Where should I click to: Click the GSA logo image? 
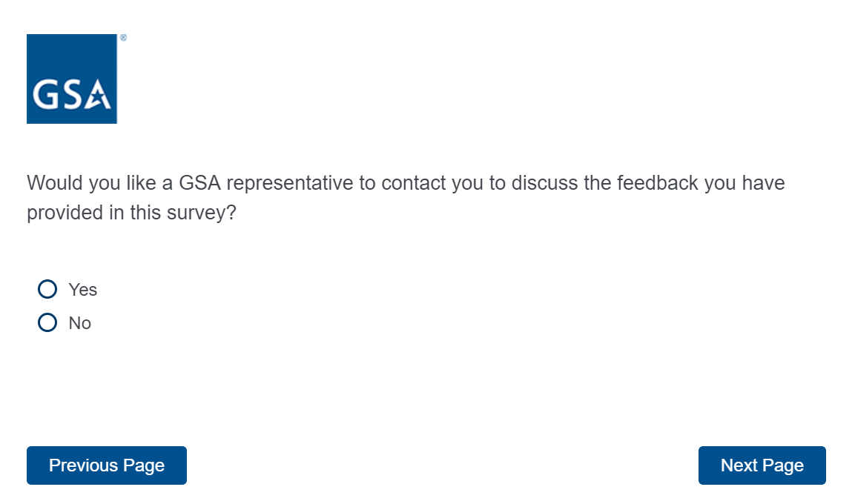click(72, 79)
